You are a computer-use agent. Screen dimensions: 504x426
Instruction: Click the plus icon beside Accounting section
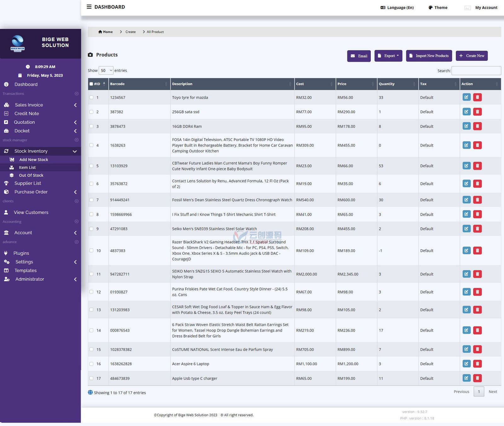tap(77, 222)
